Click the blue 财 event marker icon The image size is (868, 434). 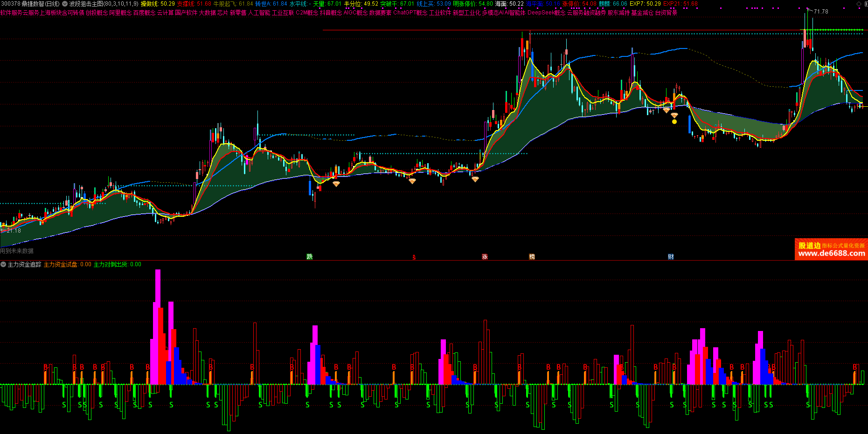tap(671, 257)
